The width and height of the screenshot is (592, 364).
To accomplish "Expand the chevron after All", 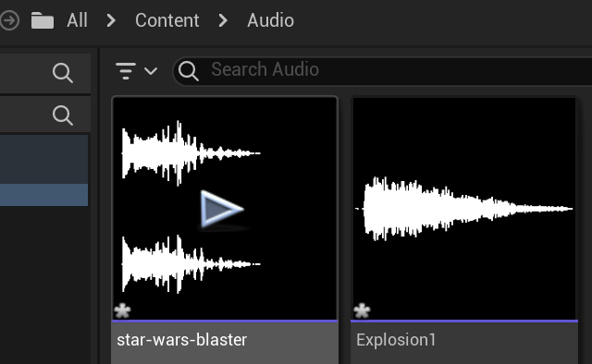I will point(111,20).
